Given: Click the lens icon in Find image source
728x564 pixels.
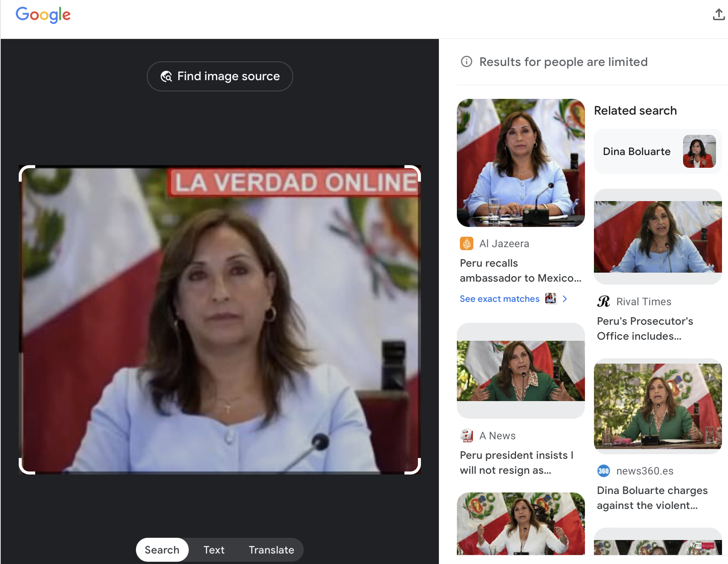Looking at the screenshot, I should point(166,76).
